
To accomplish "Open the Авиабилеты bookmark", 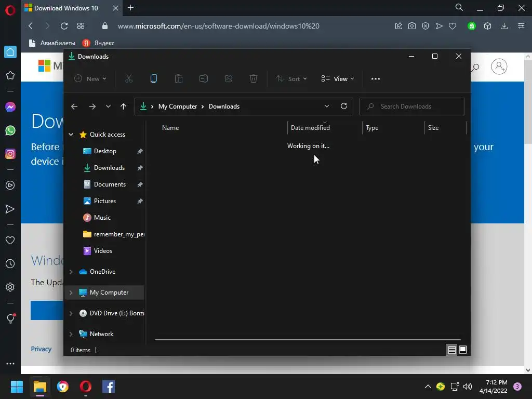I will [52, 43].
